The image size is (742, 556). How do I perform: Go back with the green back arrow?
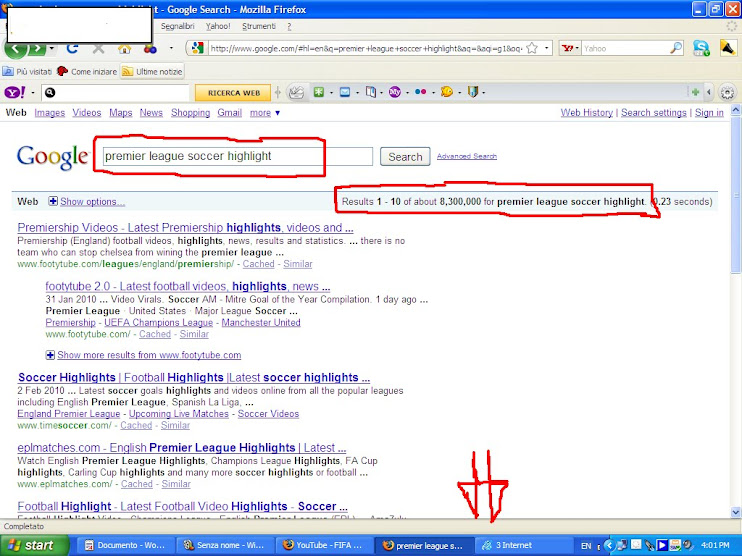point(15,49)
